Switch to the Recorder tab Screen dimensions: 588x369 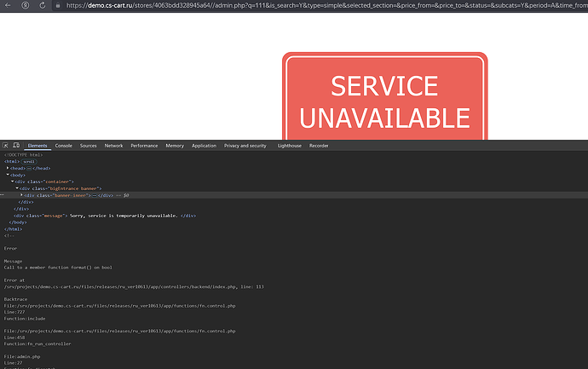tap(319, 146)
